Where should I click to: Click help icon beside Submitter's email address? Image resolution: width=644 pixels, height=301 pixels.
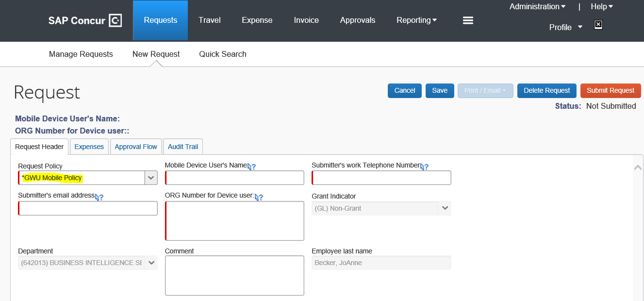[x=99, y=197]
